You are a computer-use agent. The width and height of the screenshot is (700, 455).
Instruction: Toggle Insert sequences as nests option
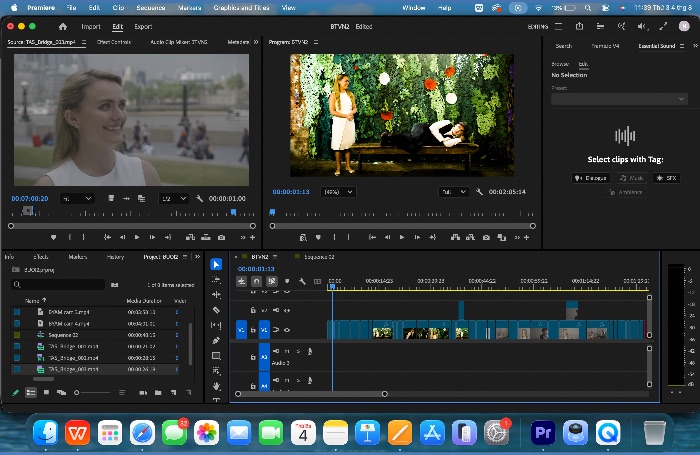[x=242, y=281]
